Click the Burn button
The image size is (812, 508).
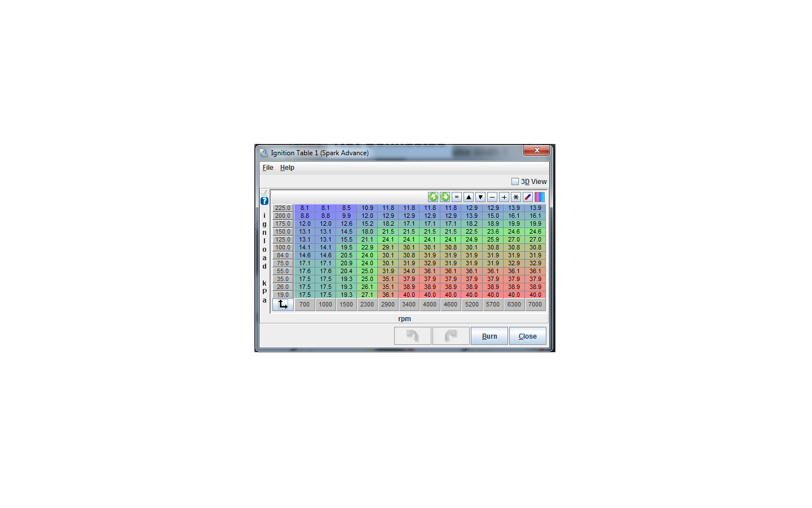point(489,336)
